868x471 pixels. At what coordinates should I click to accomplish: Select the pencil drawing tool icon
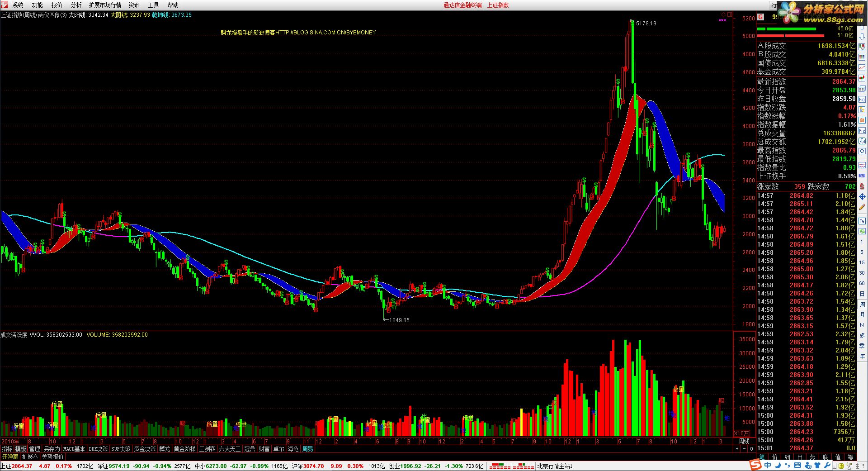(x=862, y=207)
